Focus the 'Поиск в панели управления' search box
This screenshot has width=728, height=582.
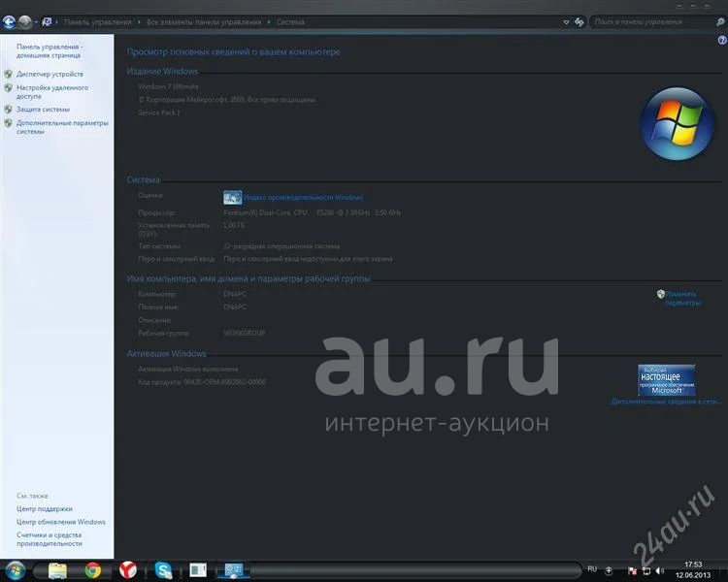click(652, 21)
